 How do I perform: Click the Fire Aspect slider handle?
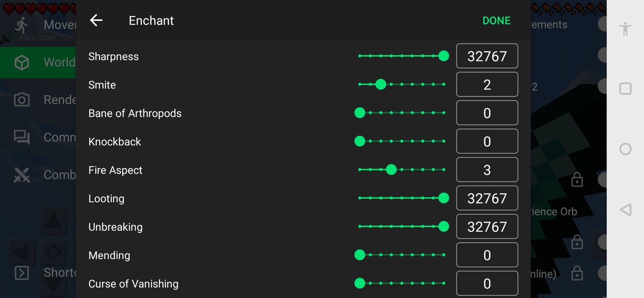(391, 170)
